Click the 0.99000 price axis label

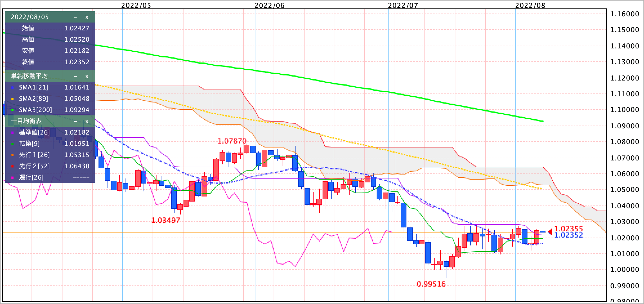point(625,286)
